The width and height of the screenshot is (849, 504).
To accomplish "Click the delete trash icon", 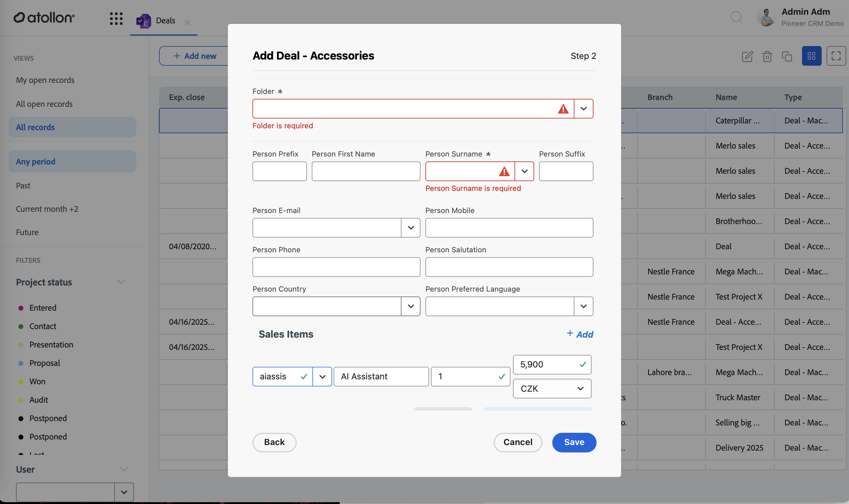I will tap(767, 56).
